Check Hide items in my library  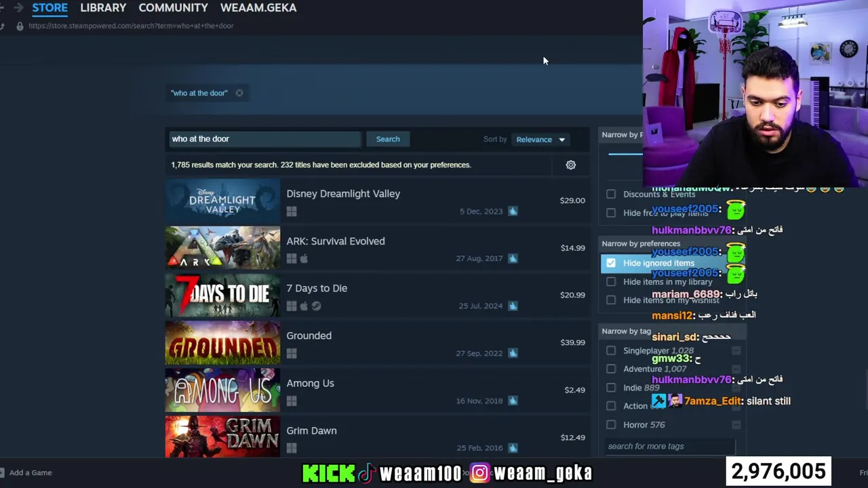(x=611, y=281)
